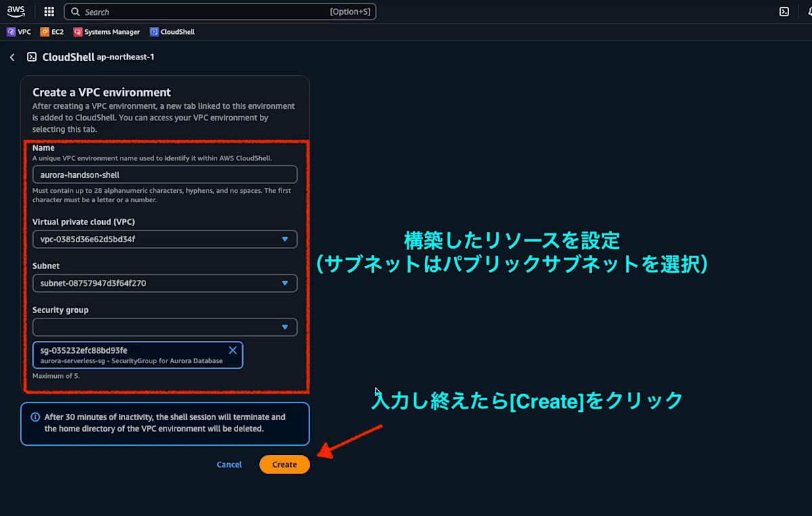Click the Create a VPC environment heading
This screenshot has width=812, height=516.
(x=101, y=93)
